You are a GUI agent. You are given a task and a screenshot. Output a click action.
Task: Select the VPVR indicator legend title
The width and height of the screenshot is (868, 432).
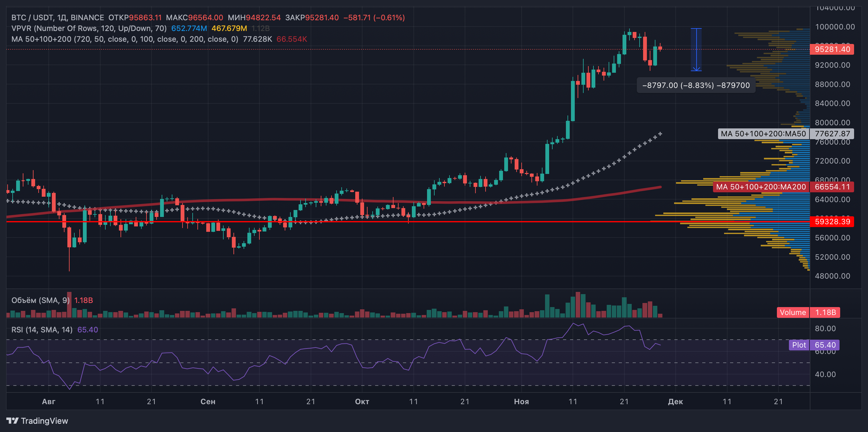coord(89,28)
